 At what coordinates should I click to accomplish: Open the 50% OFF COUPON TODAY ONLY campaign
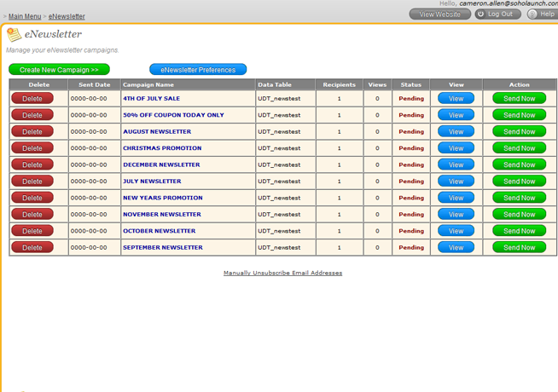tap(173, 115)
